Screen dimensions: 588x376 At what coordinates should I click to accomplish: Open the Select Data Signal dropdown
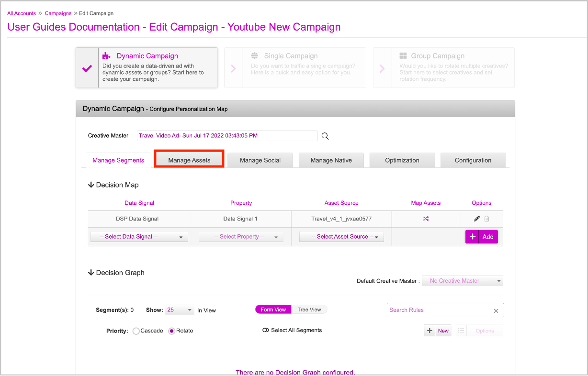point(139,237)
